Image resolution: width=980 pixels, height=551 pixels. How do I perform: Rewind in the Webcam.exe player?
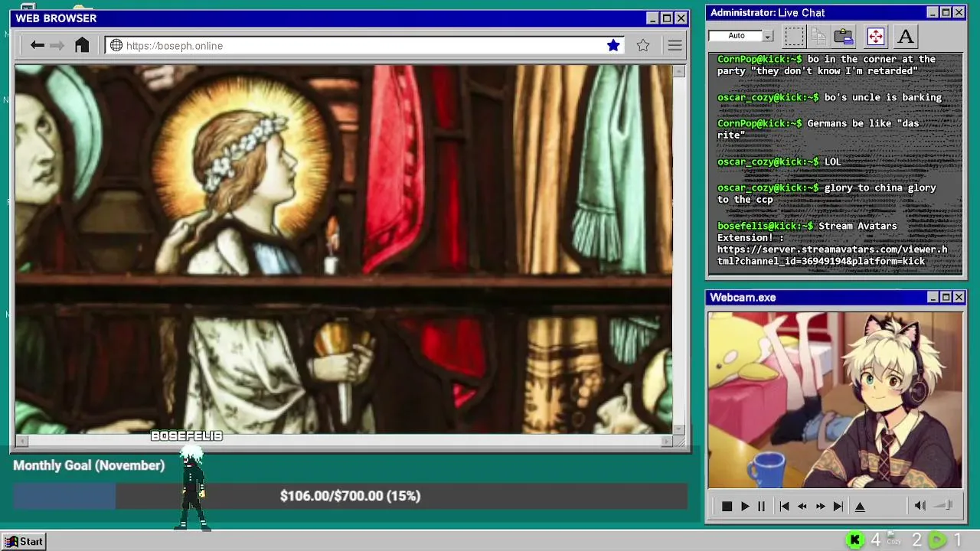click(x=802, y=506)
